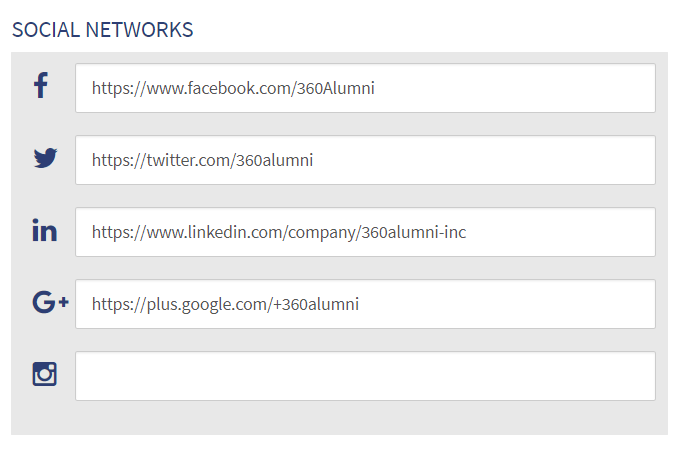Click the SOCIAL NETWORKS heading

(x=102, y=30)
